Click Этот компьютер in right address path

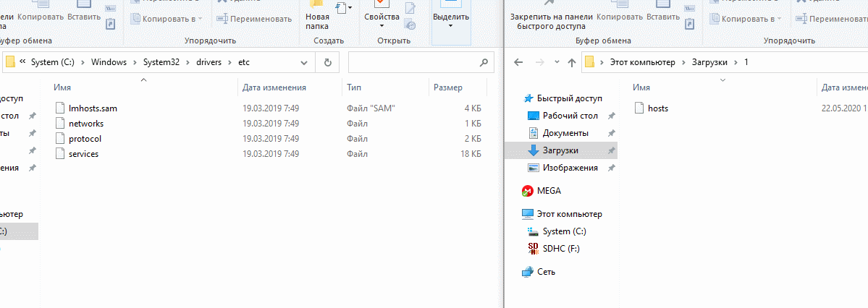(643, 62)
